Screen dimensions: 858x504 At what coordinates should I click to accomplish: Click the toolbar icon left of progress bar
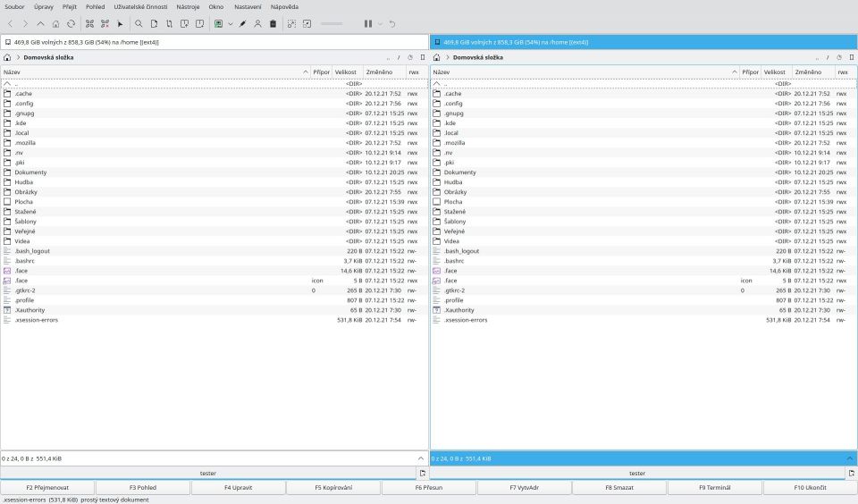pos(307,24)
